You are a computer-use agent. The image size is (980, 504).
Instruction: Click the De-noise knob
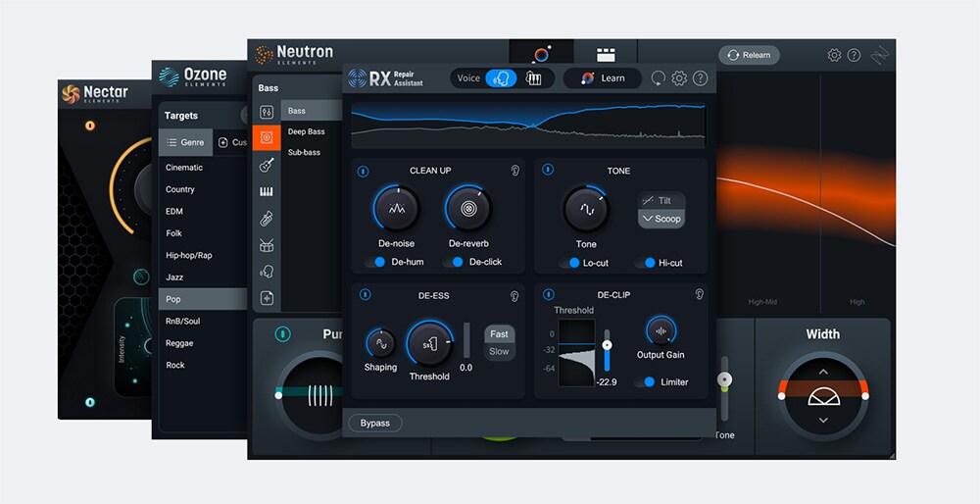[396, 209]
